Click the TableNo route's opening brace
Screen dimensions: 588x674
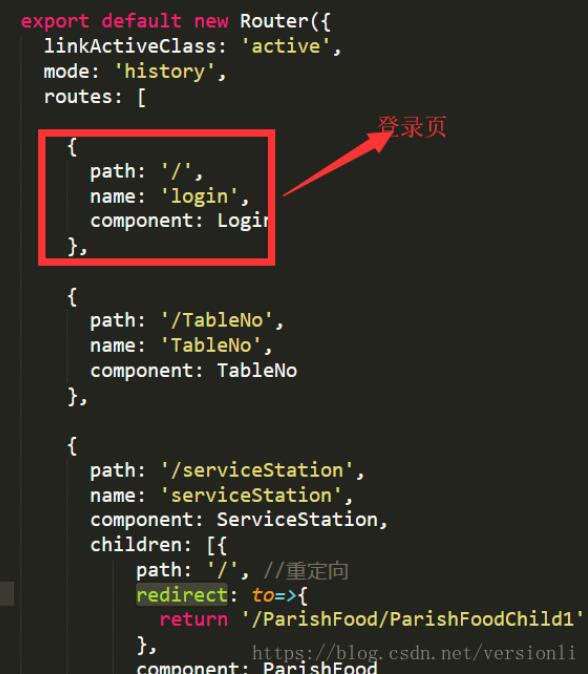tap(72, 297)
